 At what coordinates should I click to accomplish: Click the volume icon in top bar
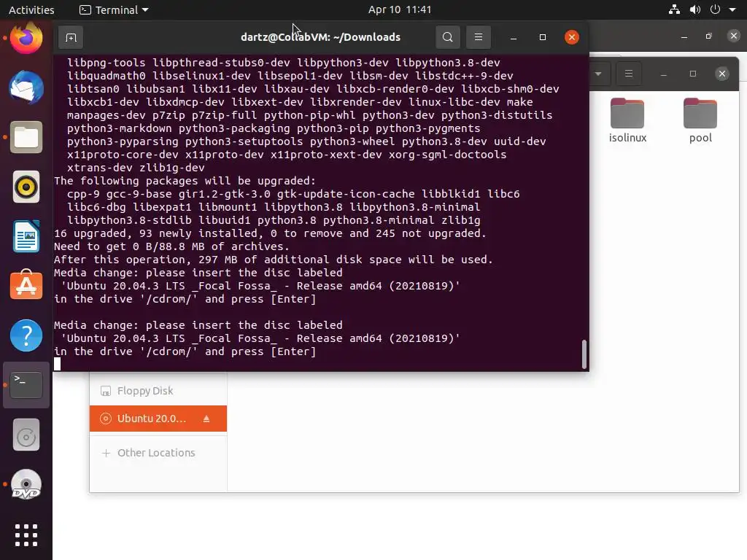click(695, 9)
